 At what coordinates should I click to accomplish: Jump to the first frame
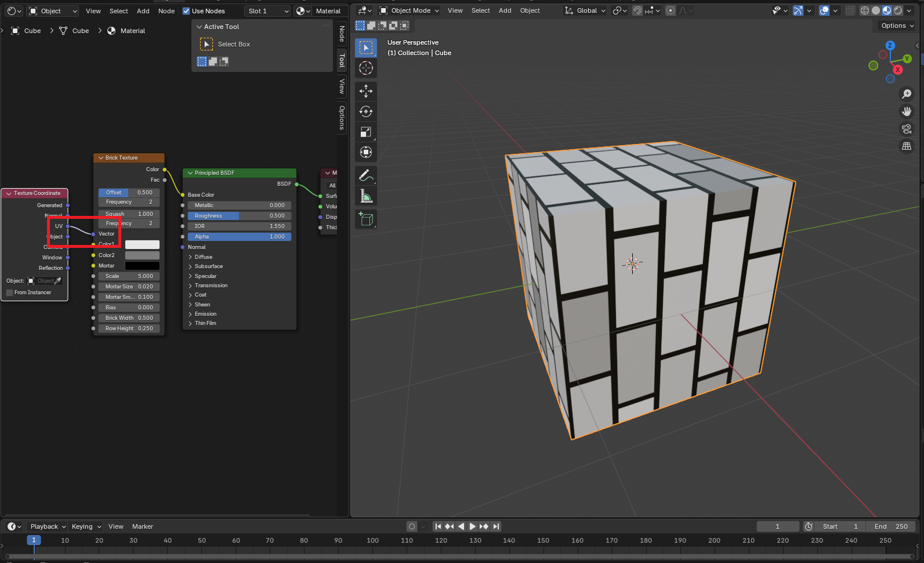tap(438, 526)
